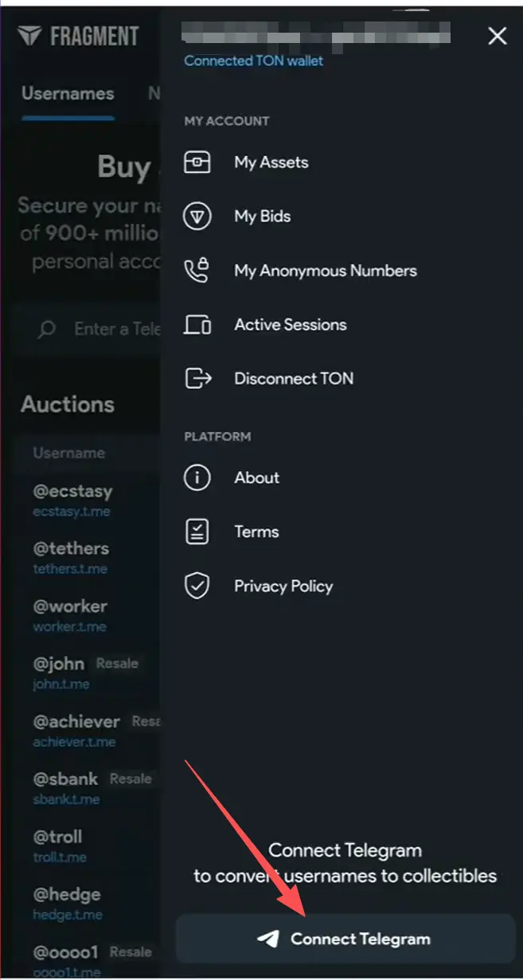Click the About info icon

pos(197,478)
